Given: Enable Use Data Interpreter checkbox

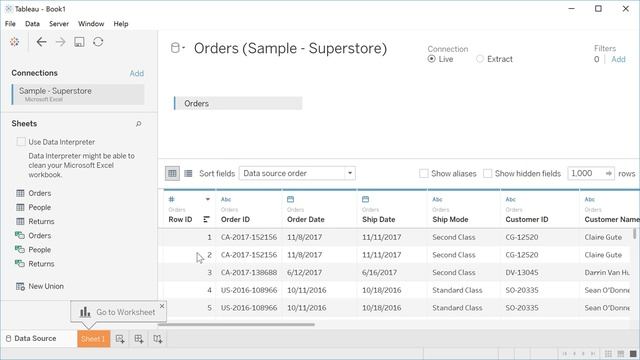Looking at the screenshot, I should coord(21,142).
